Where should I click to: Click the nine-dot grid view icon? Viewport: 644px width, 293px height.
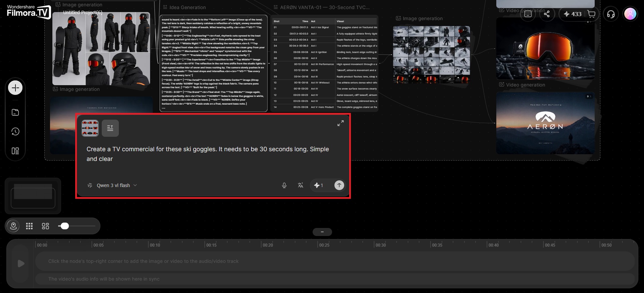tap(30, 226)
